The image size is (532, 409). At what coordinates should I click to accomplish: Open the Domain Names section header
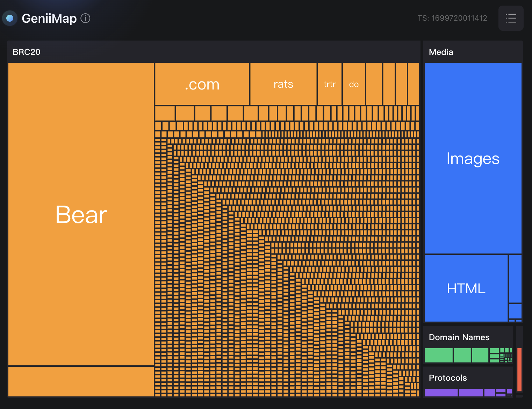tap(459, 337)
